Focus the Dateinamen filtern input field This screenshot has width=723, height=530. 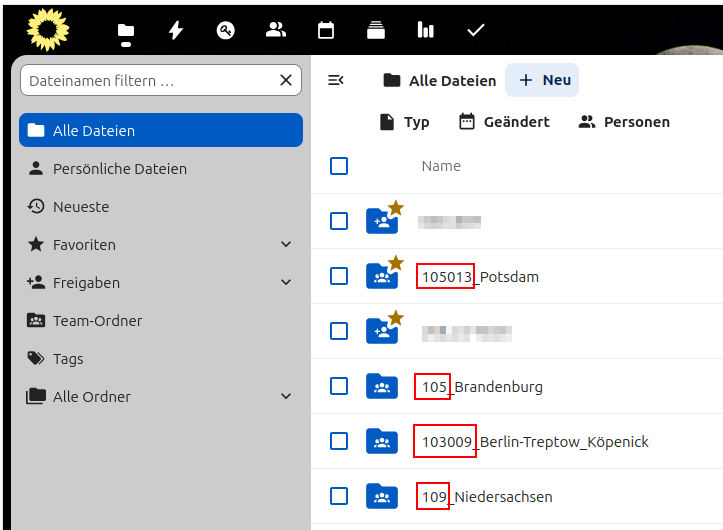tap(148, 81)
